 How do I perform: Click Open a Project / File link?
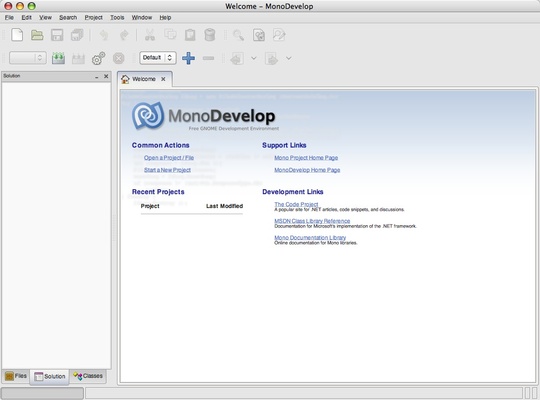[169, 157]
